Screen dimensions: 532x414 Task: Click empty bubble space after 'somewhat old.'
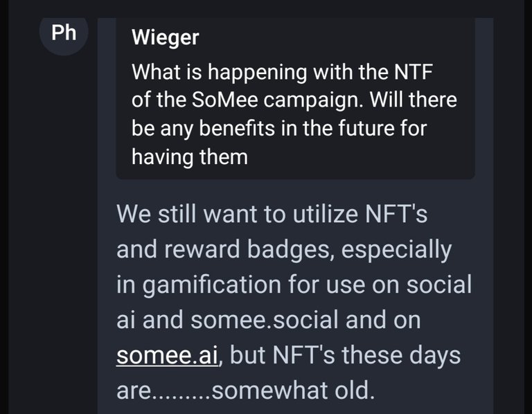pos(431,392)
